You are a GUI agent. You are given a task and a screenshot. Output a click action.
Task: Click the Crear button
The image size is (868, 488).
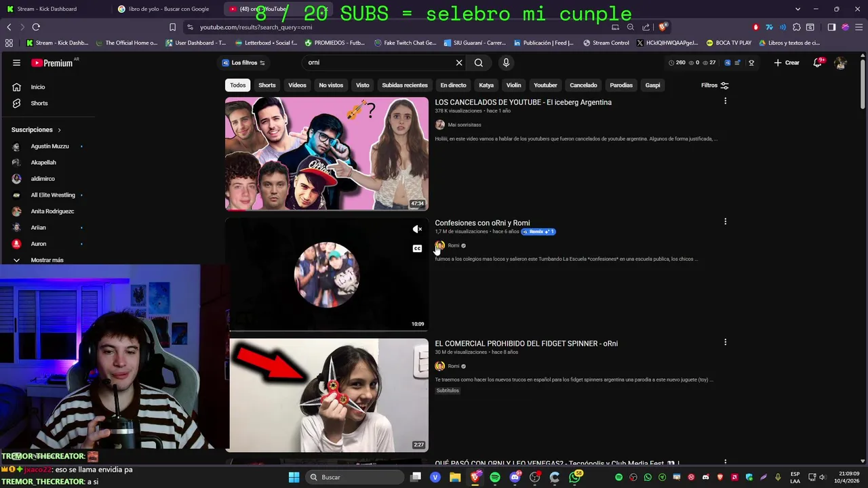pos(787,62)
